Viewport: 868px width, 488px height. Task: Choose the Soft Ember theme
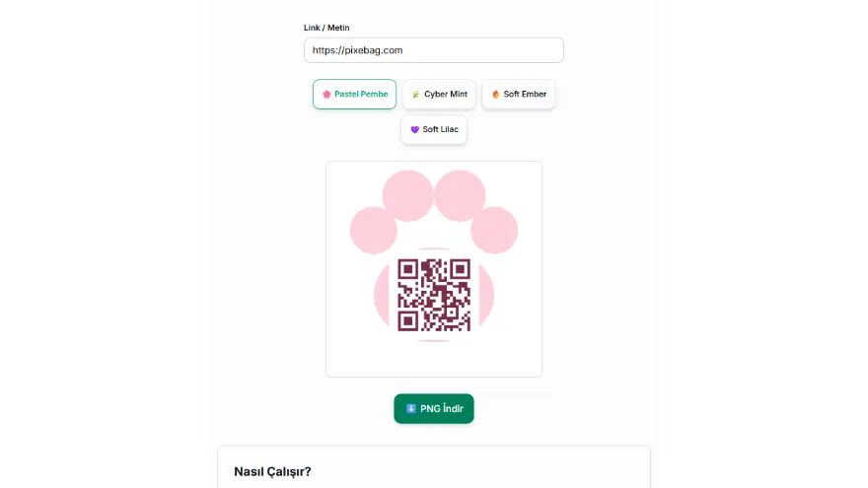(x=518, y=94)
